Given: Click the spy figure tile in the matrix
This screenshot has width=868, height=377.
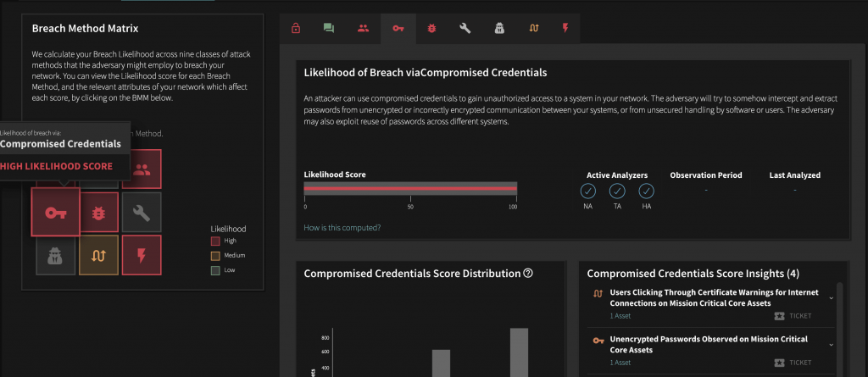Looking at the screenshot, I should [56, 255].
